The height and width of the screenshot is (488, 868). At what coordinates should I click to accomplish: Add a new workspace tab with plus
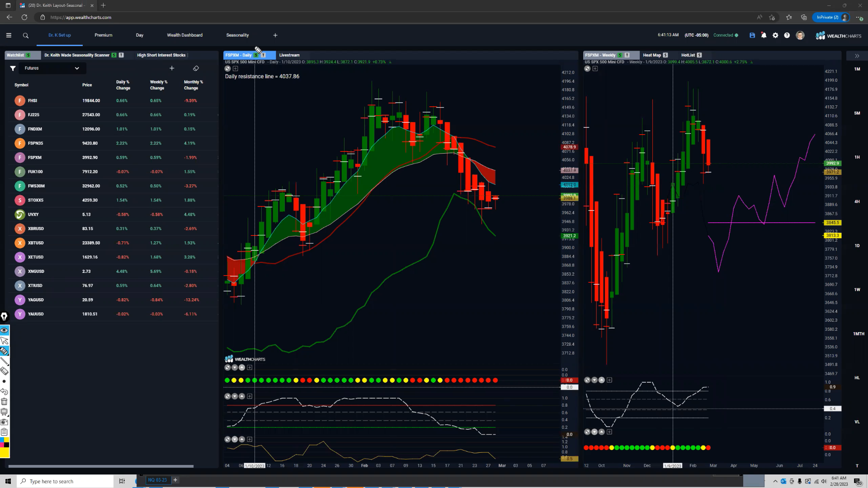[275, 35]
